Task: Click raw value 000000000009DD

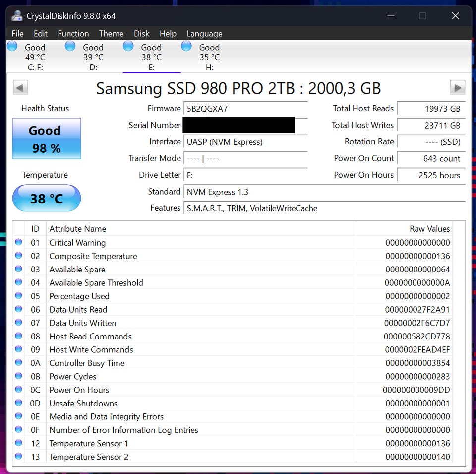Action: coord(416,390)
